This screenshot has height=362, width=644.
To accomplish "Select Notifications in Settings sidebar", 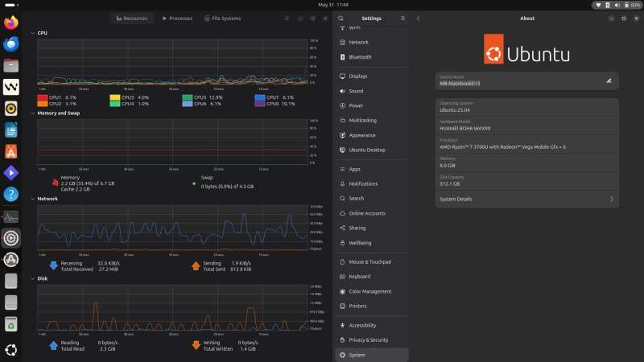I will click(372, 184).
